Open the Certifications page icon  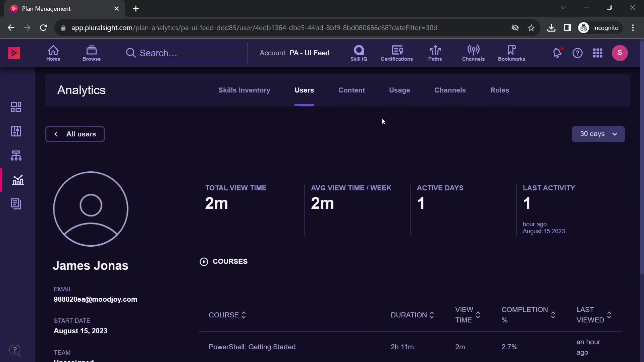pyautogui.click(x=397, y=53)
